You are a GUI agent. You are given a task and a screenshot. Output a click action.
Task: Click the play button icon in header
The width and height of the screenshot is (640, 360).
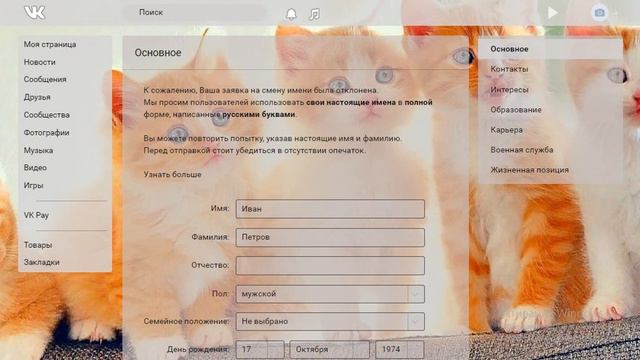(x=552, y=13)
